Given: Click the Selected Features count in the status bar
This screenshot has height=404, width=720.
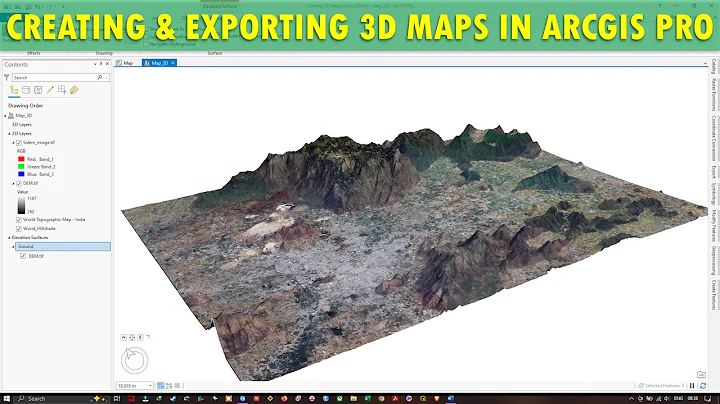Looking at the screenshot, I should pos(661,386).
